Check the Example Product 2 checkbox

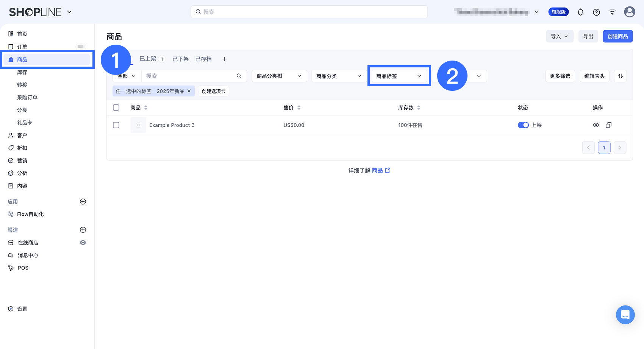116,125
